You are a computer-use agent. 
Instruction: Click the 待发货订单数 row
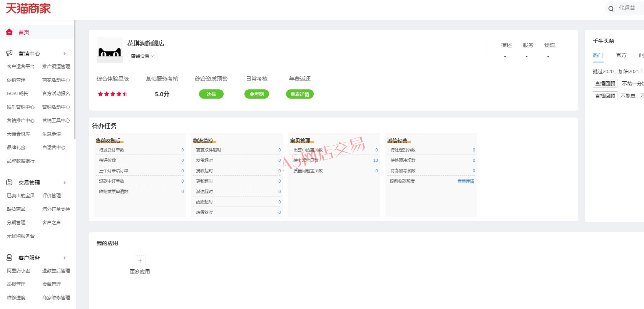[x=140, y=150]
